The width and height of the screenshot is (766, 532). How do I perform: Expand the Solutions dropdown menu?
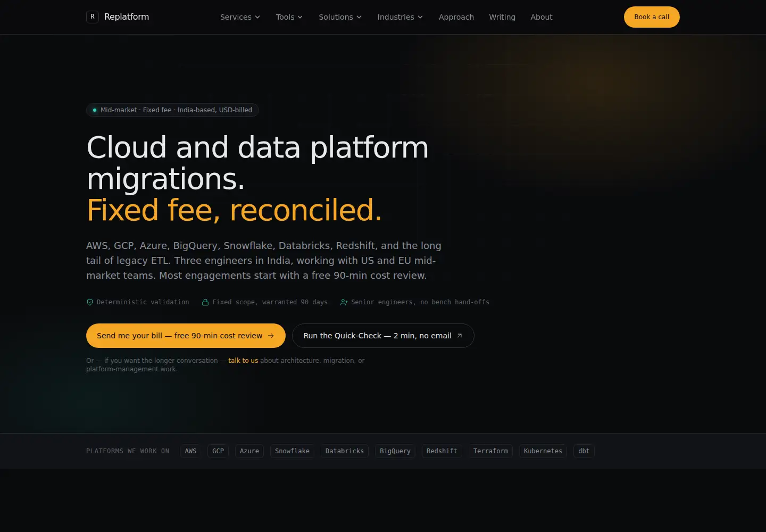(340, 17)
